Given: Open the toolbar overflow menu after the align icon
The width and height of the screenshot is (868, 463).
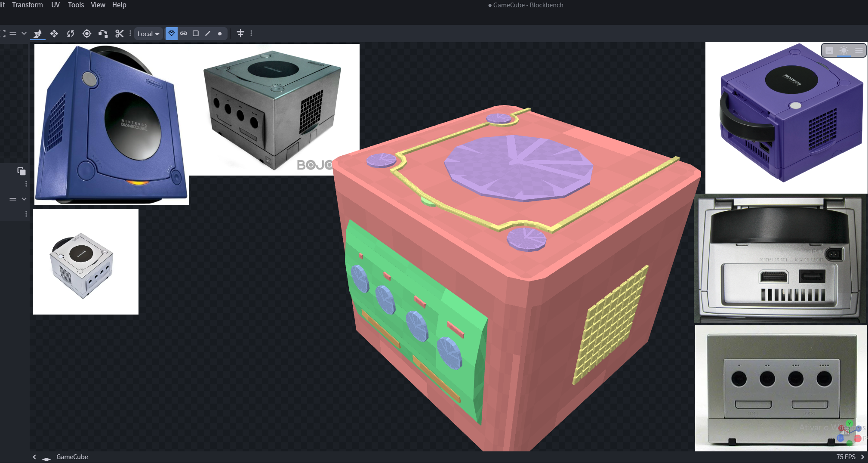Looking at the screenshot, I should tap(252, 33).
